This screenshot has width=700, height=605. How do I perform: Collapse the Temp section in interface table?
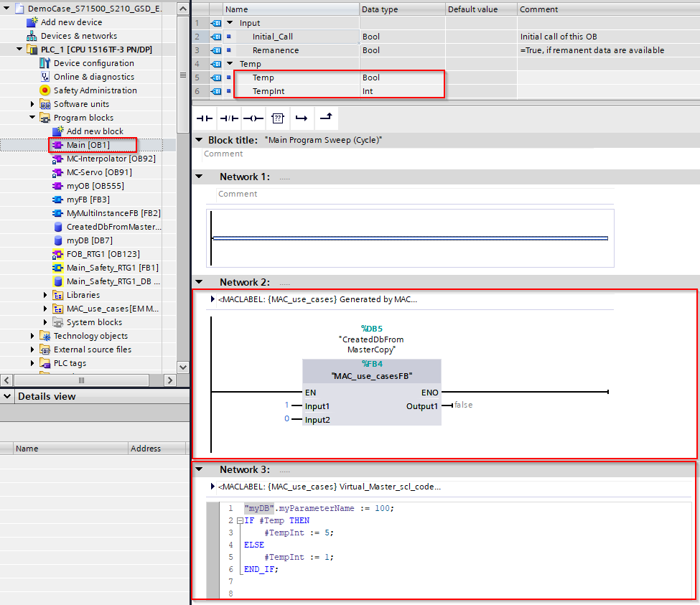click(x=230, y=64)
